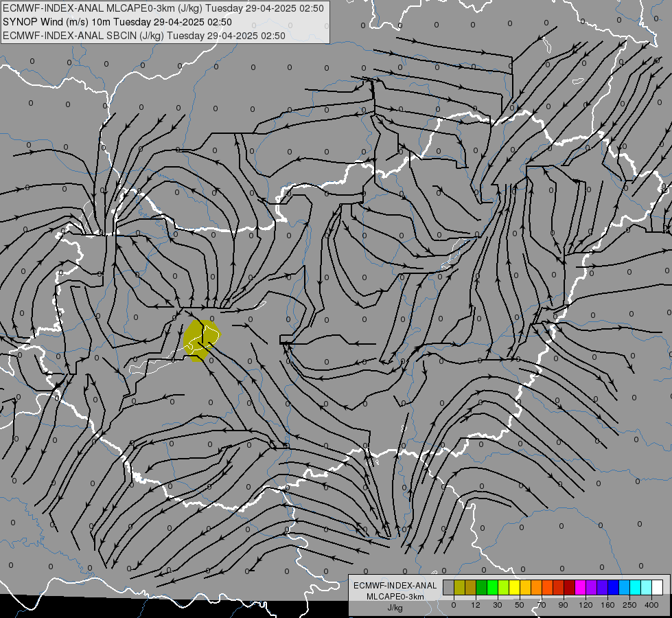Click the legend value 120
The image size is (672, 618).
coord(586,605)
